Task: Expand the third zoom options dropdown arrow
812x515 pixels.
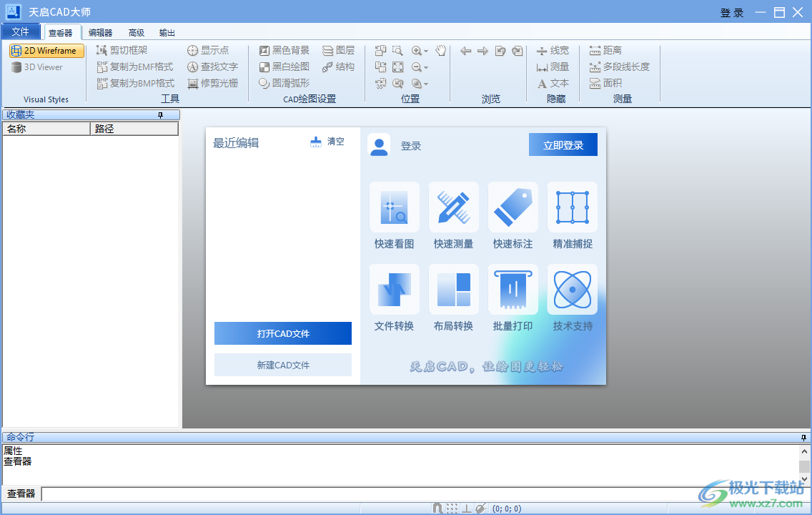Action: point(426,84)
